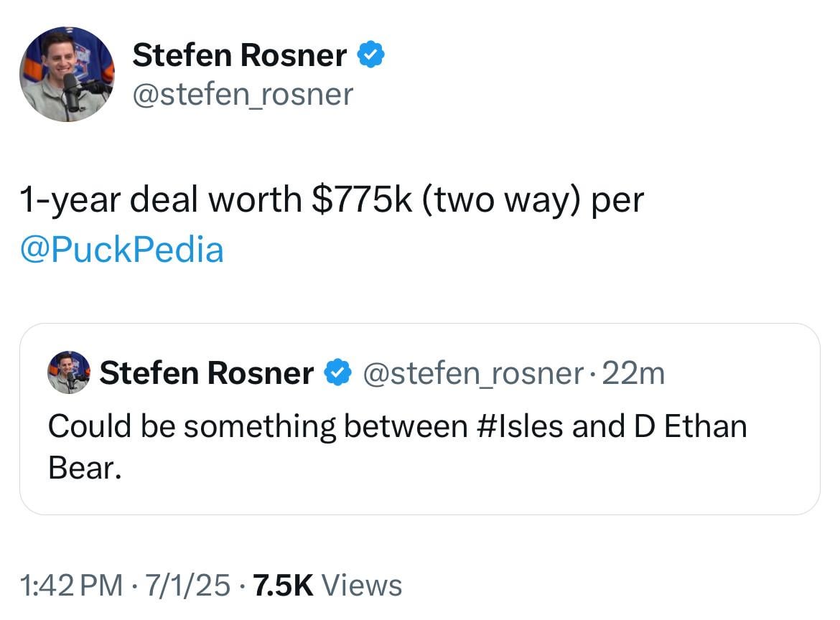Click the verified badge next to Stefen Rosner
Screen dimensions: 840x620
[370, 53]
